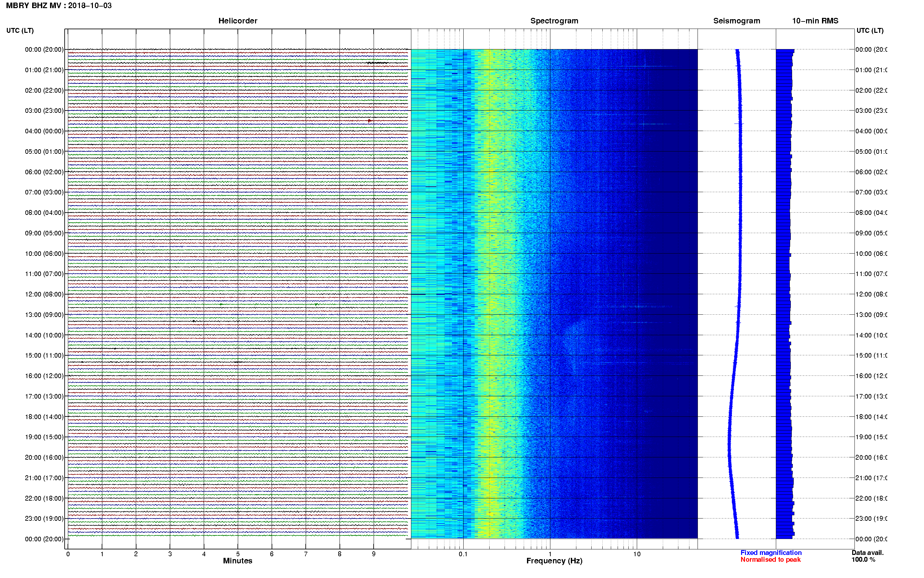The height and width of the screenshot is (578, 924).
Task: Select the left-axis label "11:00 (07:00)"
Action: pos(44,274)
